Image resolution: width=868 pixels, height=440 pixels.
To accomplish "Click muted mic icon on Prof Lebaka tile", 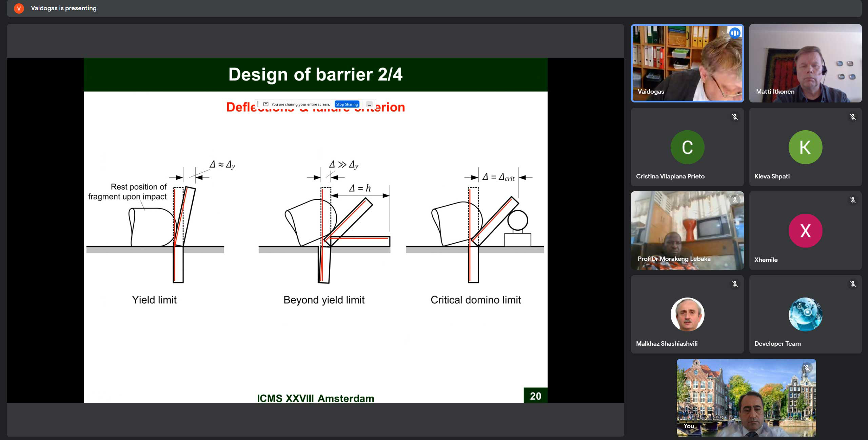I will (734, 200).
